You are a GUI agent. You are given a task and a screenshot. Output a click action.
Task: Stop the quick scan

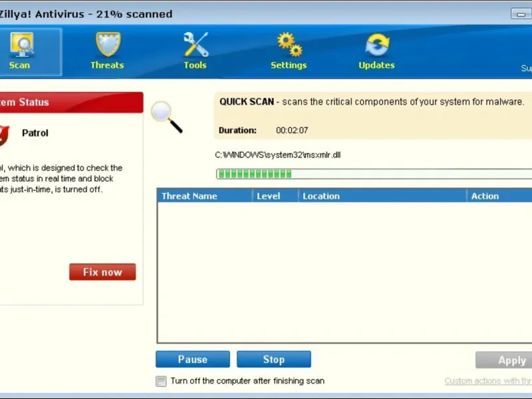[x=274, y=359]
